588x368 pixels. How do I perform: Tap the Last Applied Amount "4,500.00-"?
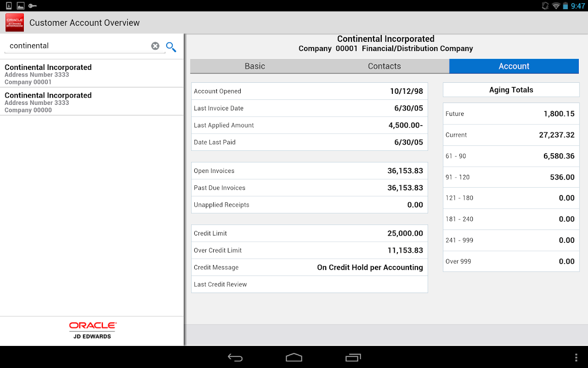pyautogui.click(x=406, y=125)
